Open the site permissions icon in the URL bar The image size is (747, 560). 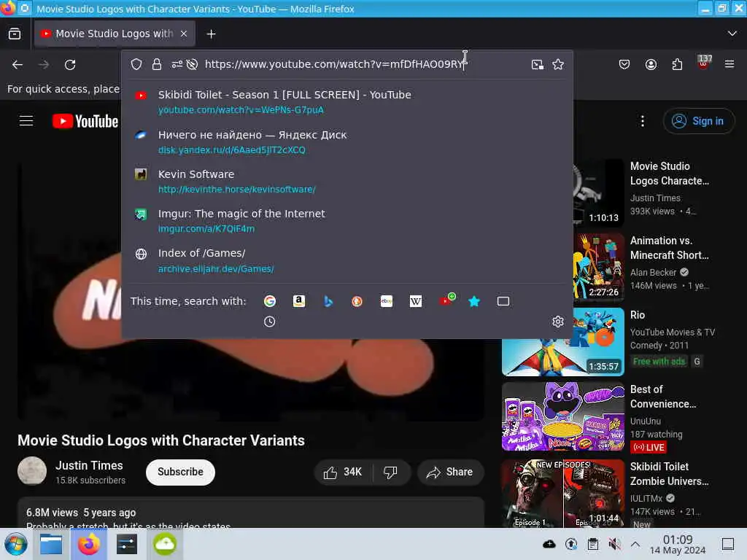point(177,64)
